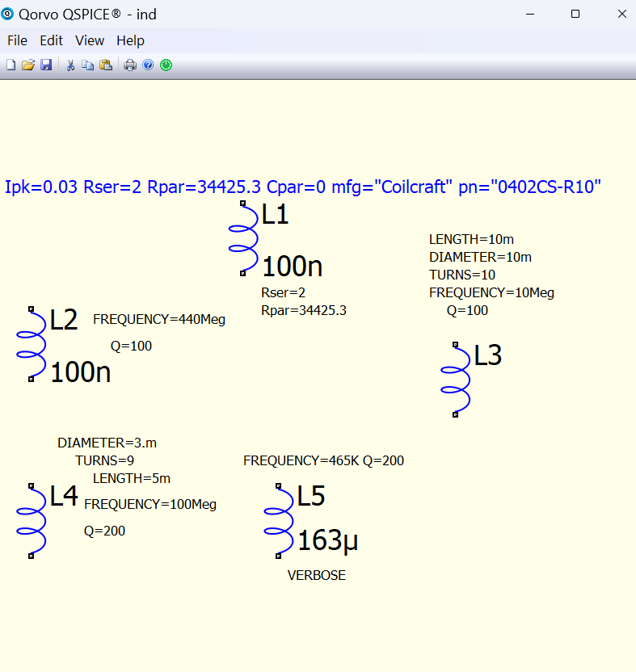Print using the printer icon
The width and height of the screenshot is (636, 672).
coord(130,65)
